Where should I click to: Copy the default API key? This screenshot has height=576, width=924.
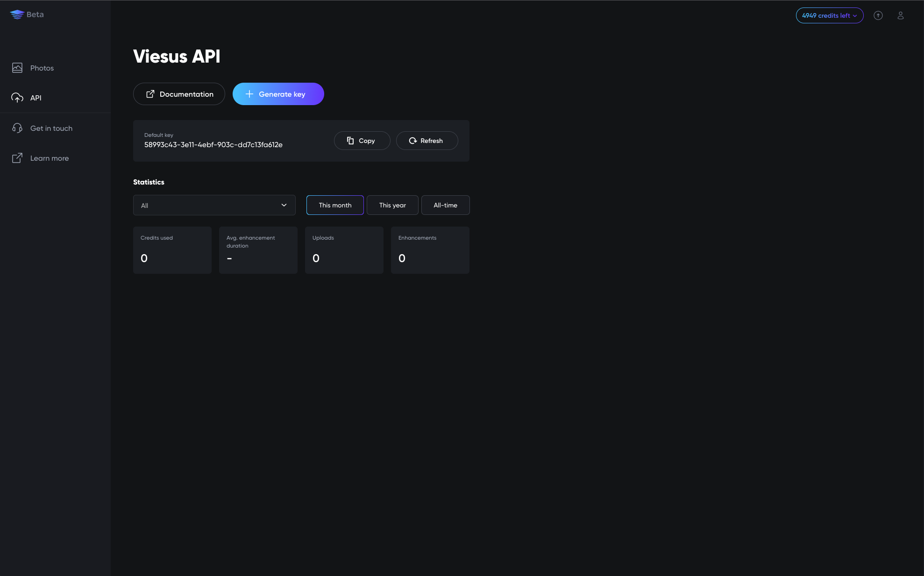tap(362, 141)
